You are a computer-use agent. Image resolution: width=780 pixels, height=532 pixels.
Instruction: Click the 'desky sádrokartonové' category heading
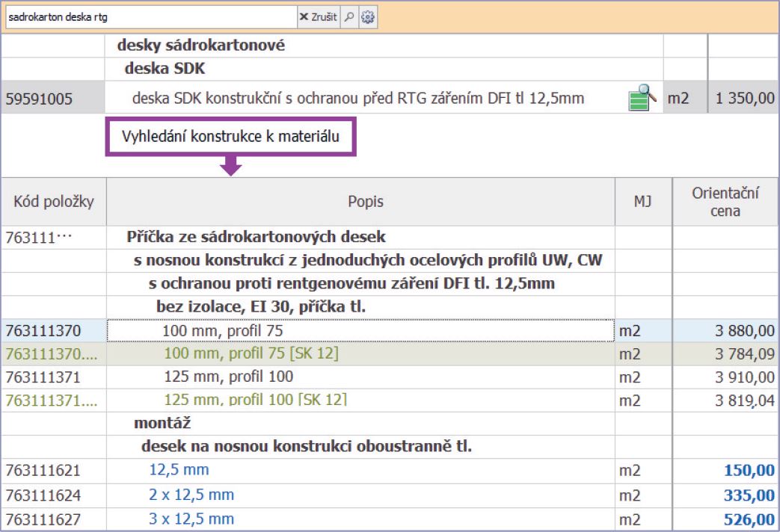200,46
